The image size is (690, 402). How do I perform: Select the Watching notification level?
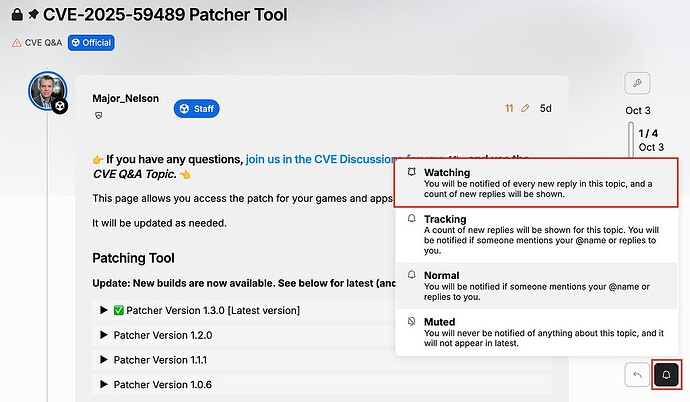pos(538,182)
